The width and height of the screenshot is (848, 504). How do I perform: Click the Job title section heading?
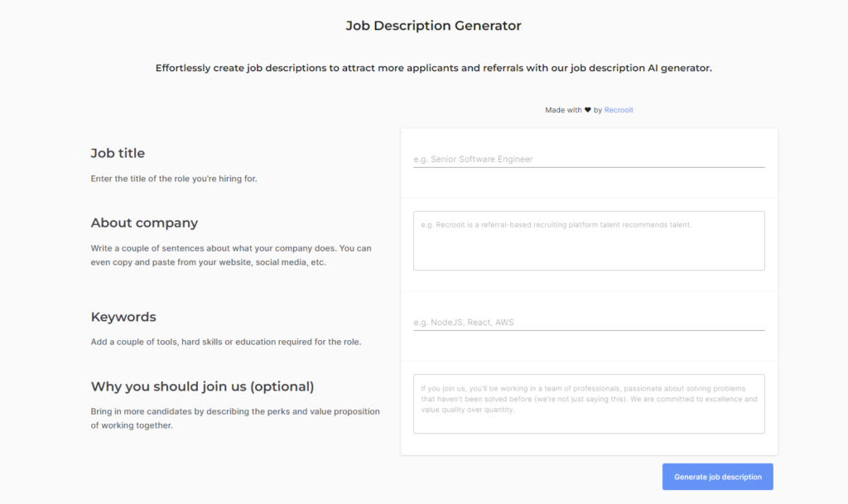click(x=118, y=153)
